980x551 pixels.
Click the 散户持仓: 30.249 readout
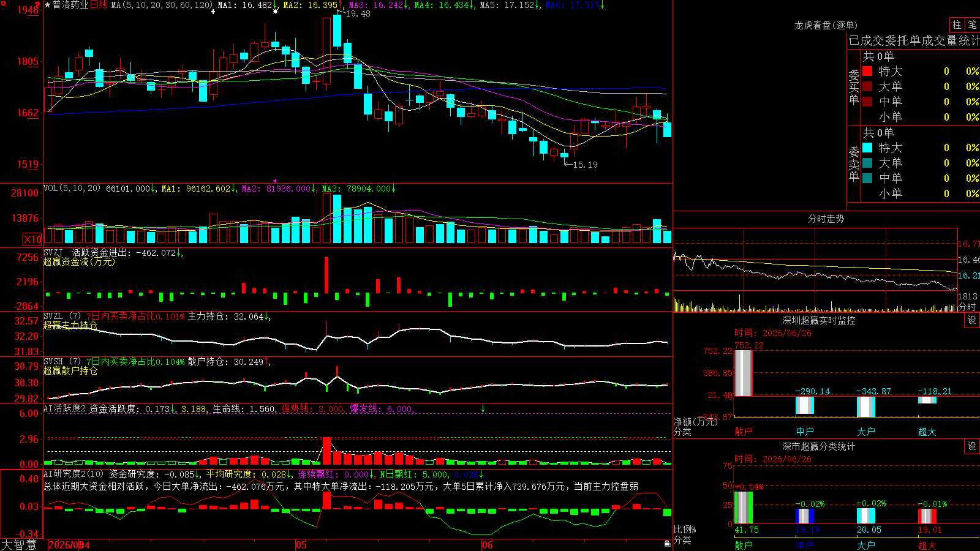point(225,362)
